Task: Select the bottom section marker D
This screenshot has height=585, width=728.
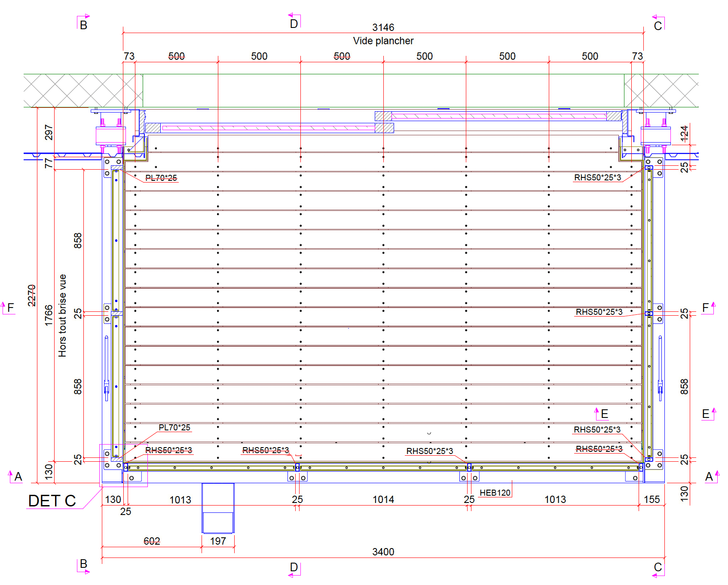Action: pyautogui.click(x=294, y=567)
